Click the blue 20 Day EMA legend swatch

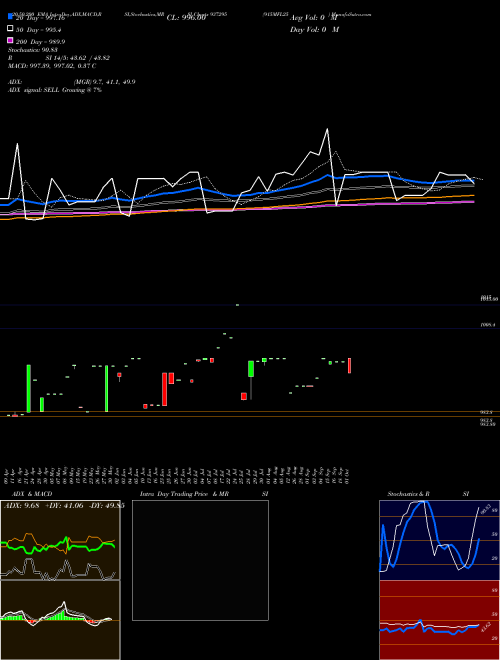click(10, 17)
